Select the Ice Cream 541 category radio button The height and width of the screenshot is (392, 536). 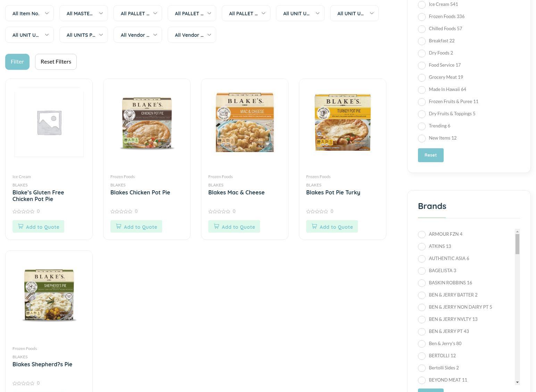tap(421, 5)
